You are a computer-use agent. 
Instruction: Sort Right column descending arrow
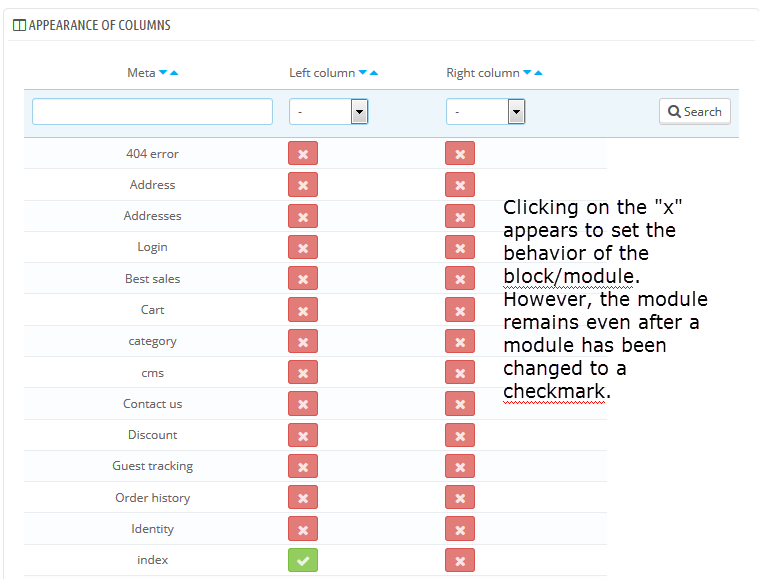528,73
